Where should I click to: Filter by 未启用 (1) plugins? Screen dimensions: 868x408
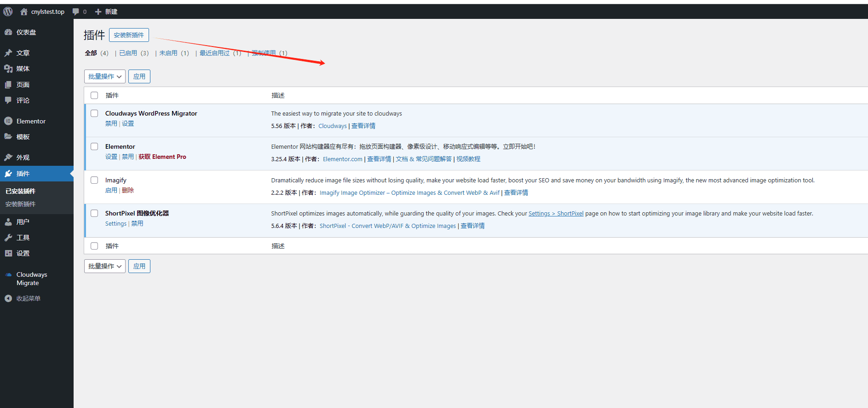pyautogui.click(x=174, y=53)
